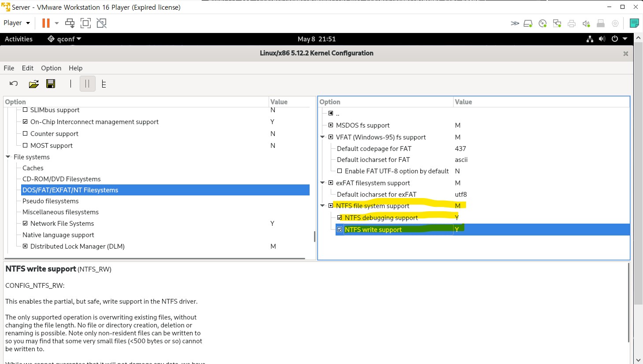Image resolution: width=643 pixels, height=364 pixels.
Task: Open the Help menu
Action: click(x=75, y=68)
